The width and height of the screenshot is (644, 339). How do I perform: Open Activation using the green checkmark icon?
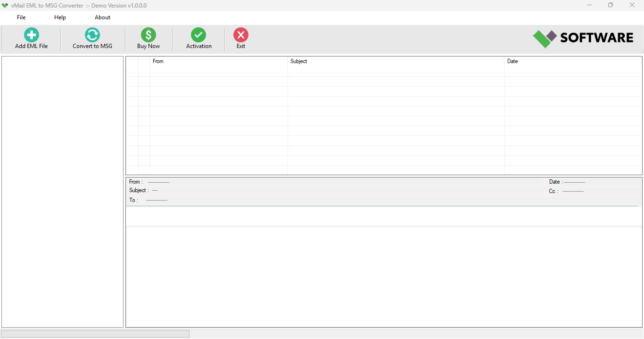tap(198, 34)
